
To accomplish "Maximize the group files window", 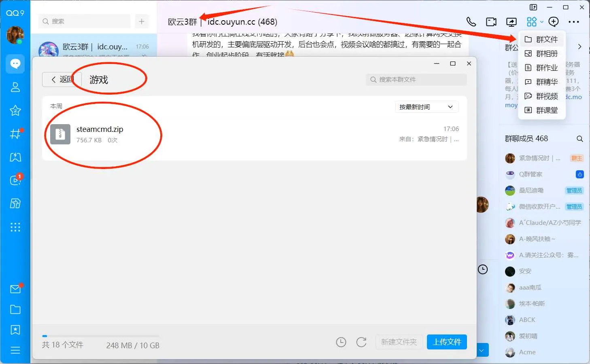I will click(453, 63).
